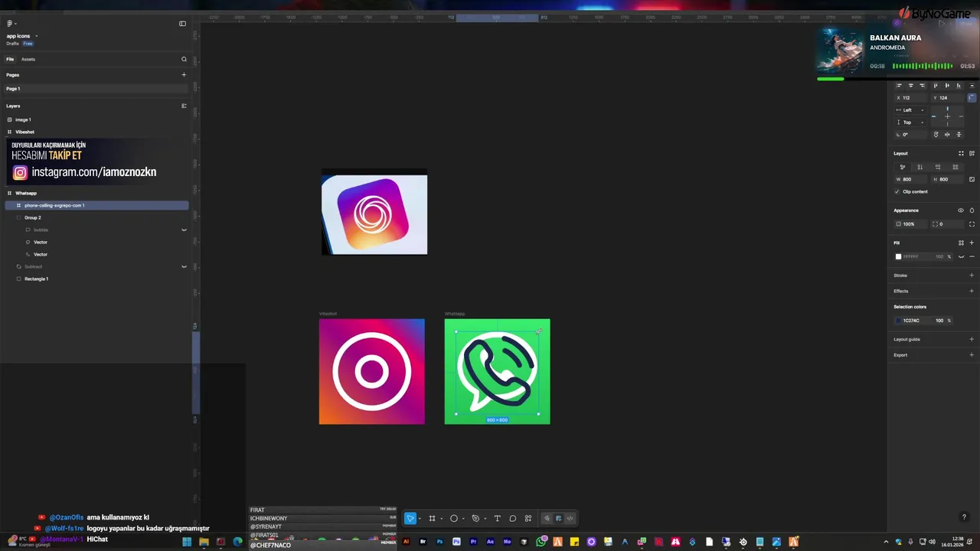Open the Pen tool dropdown arrow
Viewport: 980px width, 551px height.
coord(485,519)
